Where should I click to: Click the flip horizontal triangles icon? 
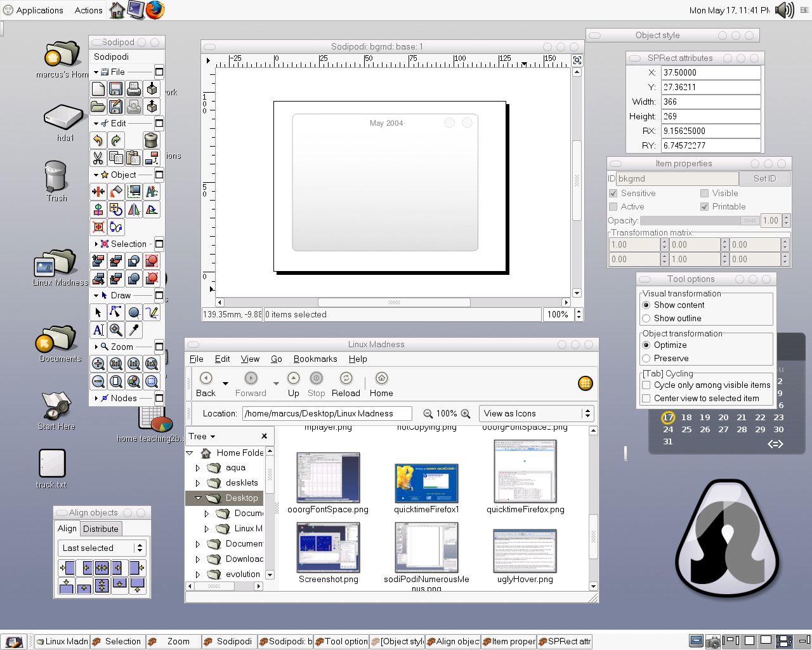pyautogui.click(x=134, y=209)
